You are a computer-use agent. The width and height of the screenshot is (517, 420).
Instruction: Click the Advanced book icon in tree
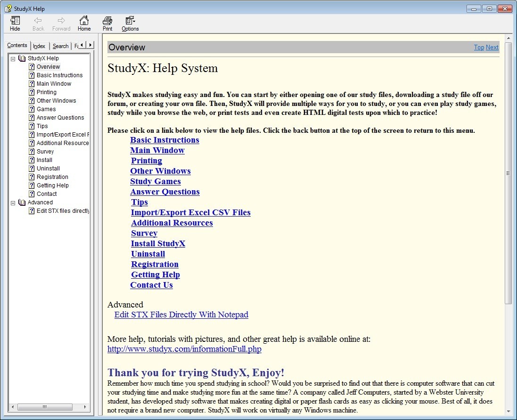pos(22,202)
